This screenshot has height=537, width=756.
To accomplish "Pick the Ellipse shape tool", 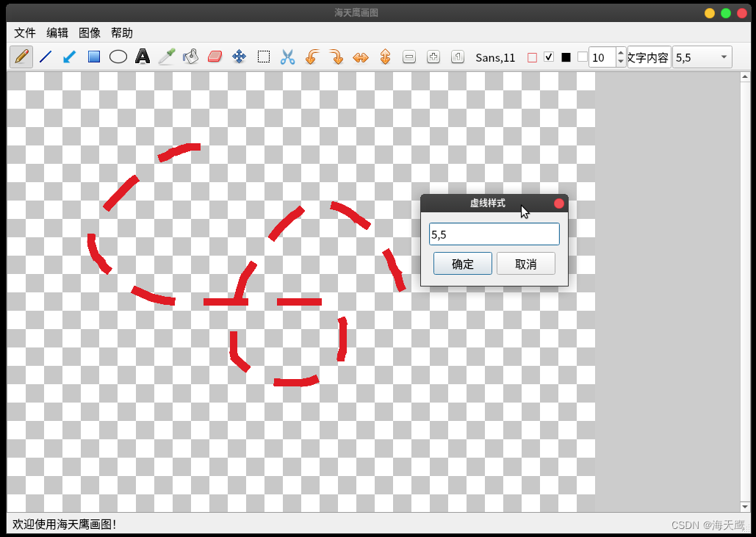I will coord(118,57).
